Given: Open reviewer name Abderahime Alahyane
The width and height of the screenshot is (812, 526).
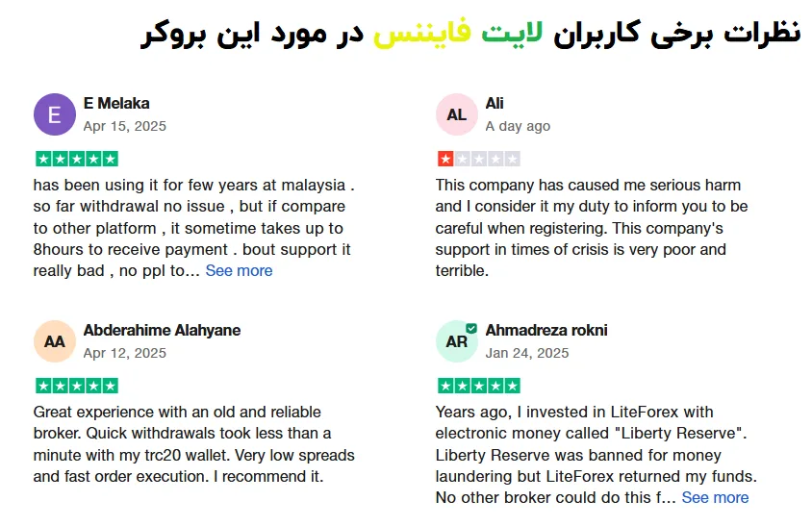Looking at the screenshot, I should pyautogui.click(x=162, y=330).
